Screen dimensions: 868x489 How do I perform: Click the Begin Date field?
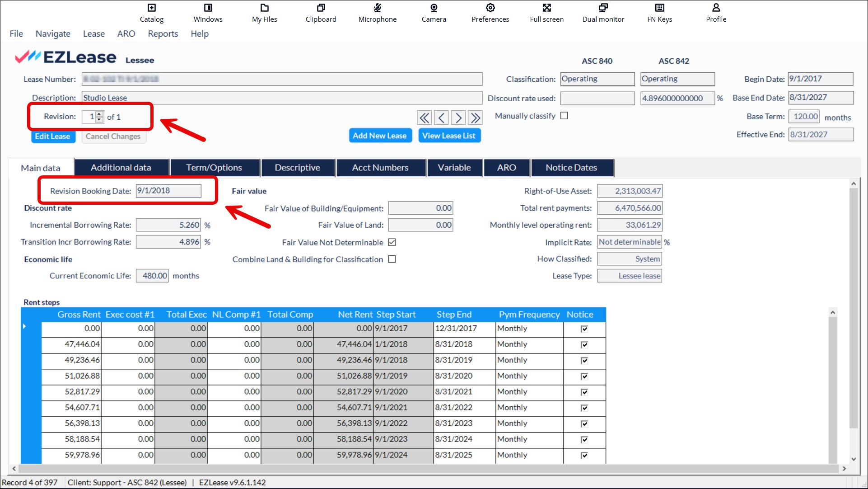pos(820,79)
